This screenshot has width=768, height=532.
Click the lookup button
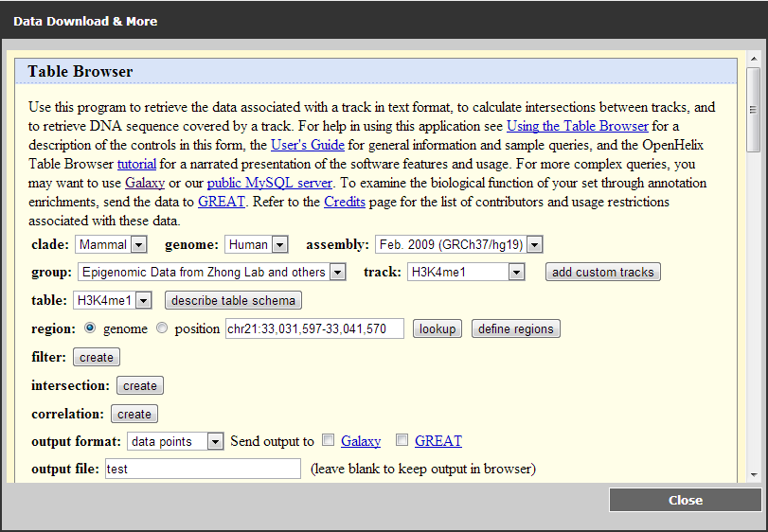[438, 328]
